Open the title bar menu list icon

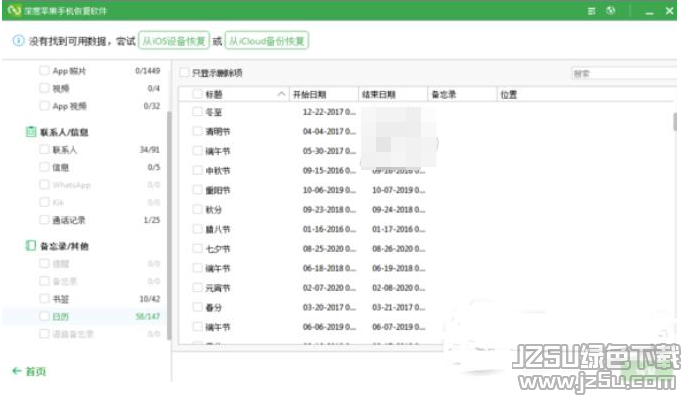pos(592,11)
